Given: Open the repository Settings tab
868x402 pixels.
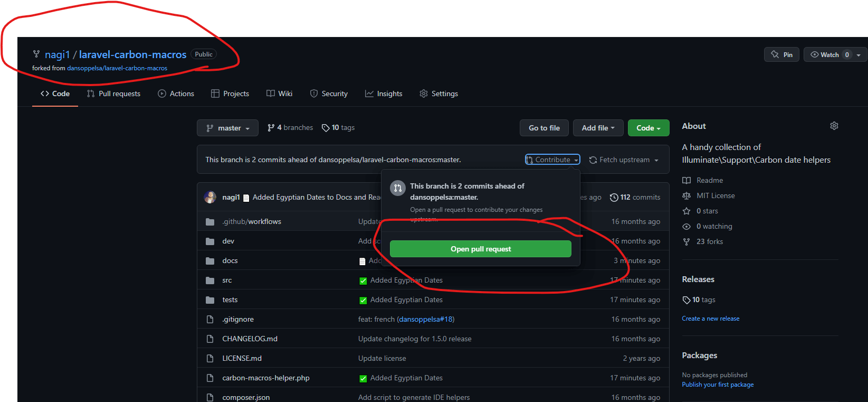Looking at the screenshot, I should (439, 94).
